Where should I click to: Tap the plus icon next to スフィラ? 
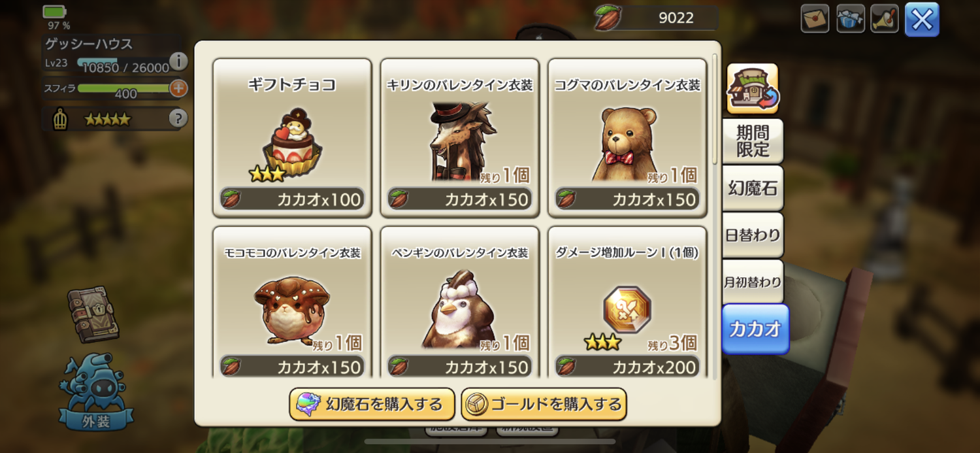click(178, 88)
